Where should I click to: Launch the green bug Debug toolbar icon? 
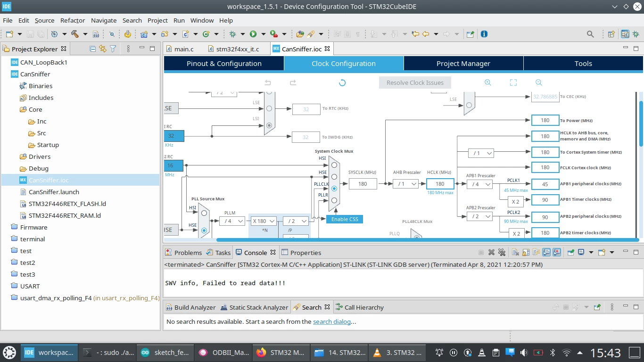tap(232, 34)
